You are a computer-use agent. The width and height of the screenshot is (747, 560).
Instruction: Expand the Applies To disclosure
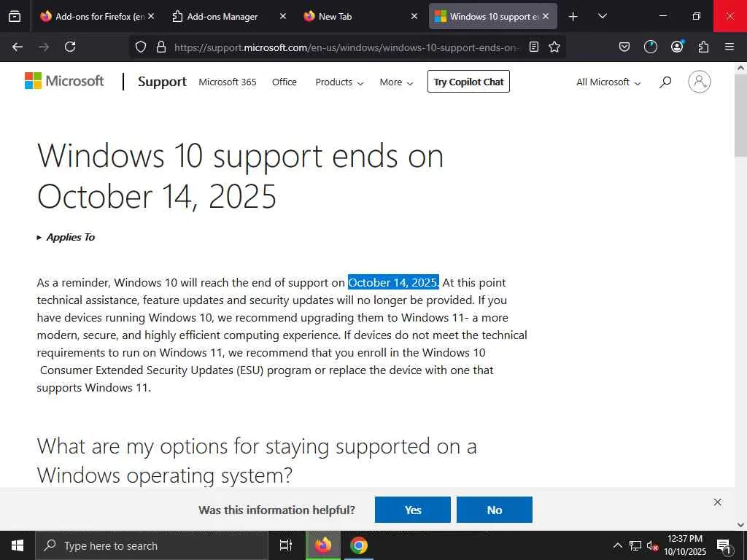click(x=66, y=237)
